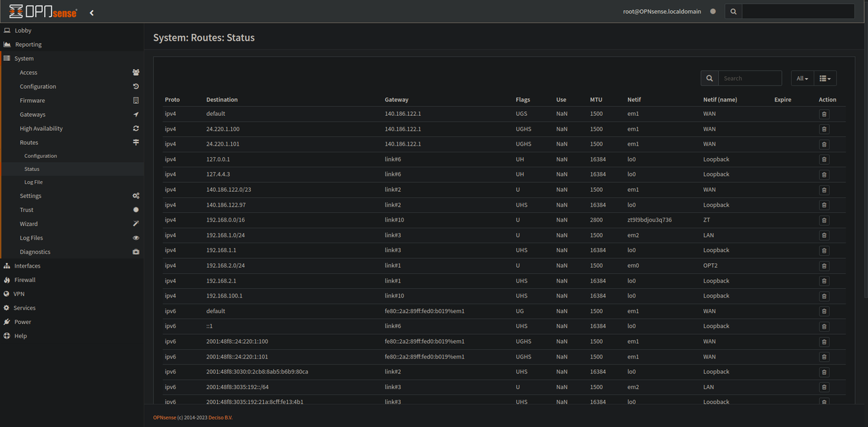Sort table by Flags column
Screen dimensions: 868x427
523,100
